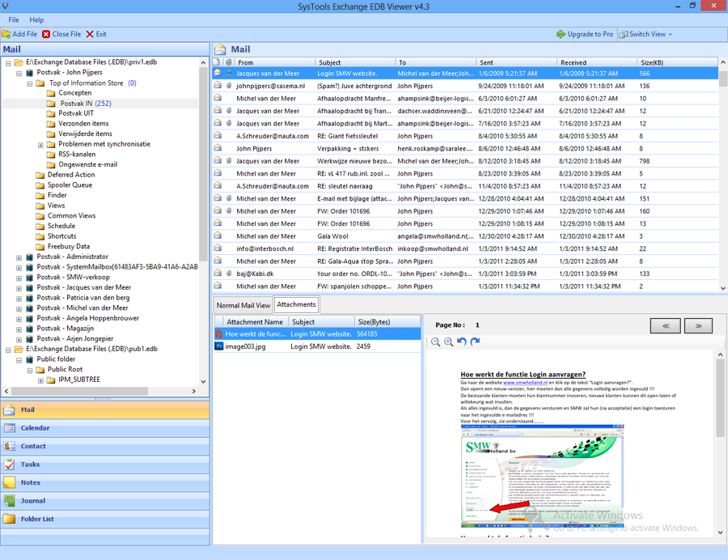Expand Postvak - Magazijn mailbox

point(19,329)
